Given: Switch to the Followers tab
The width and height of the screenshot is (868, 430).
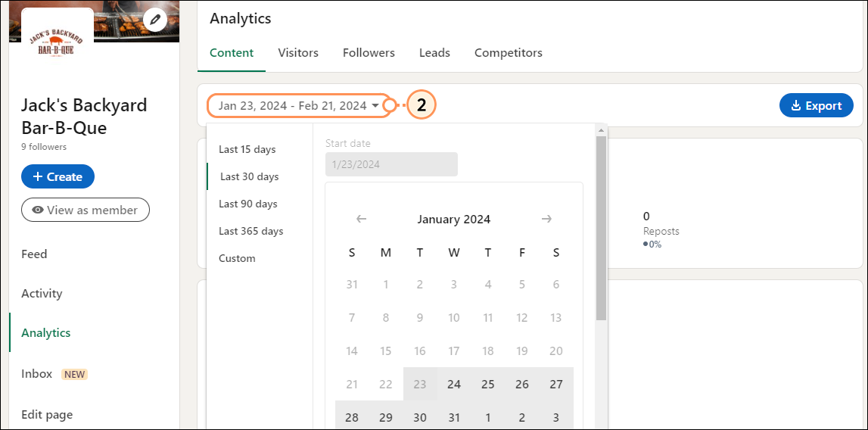Looking at the screenshot, I should pyautogui.click(x=369, y=53).
